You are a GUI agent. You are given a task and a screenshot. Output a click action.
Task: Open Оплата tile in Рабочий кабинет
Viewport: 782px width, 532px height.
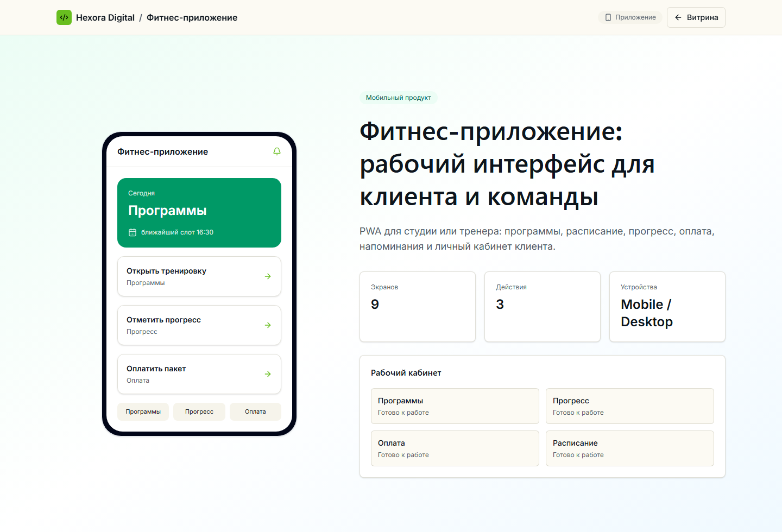click(455, 448)
